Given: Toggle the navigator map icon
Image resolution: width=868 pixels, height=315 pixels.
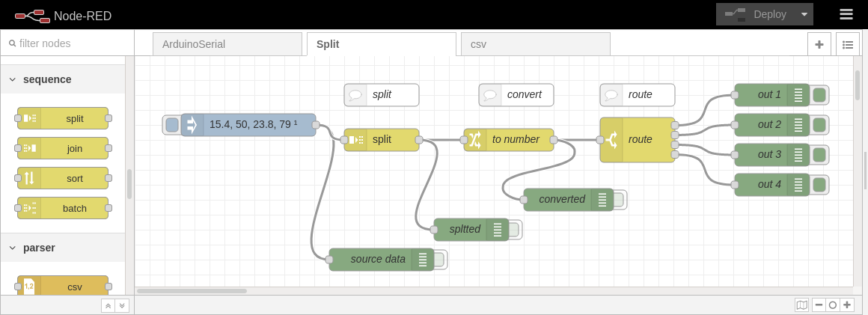Looking at the screenshot, I should tap(802, 305).
